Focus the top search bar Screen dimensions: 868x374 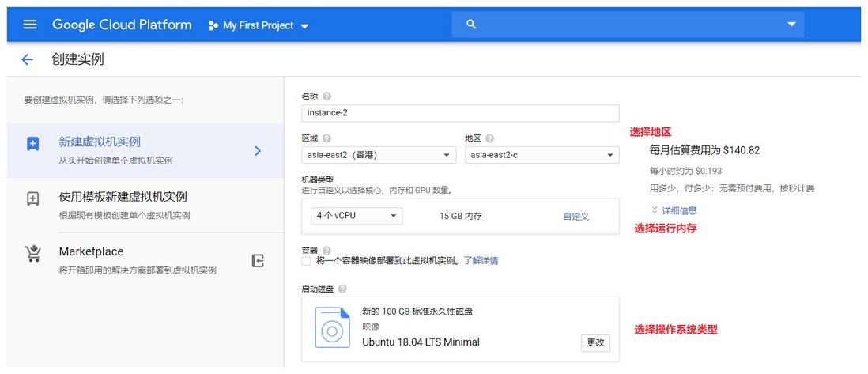pos(628,25)
